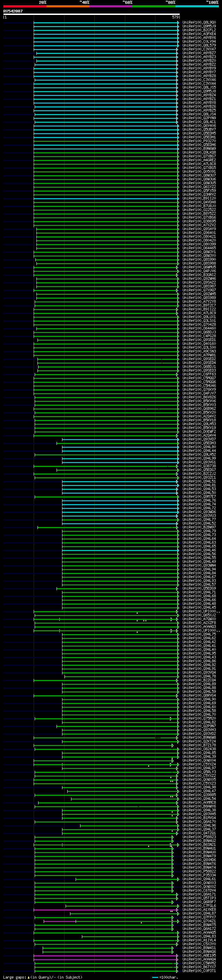The image size is (222, 980).
Task: Click the purple alignment bar for UniRef100_A1YKE8
Action: click(x=106, y=910)
